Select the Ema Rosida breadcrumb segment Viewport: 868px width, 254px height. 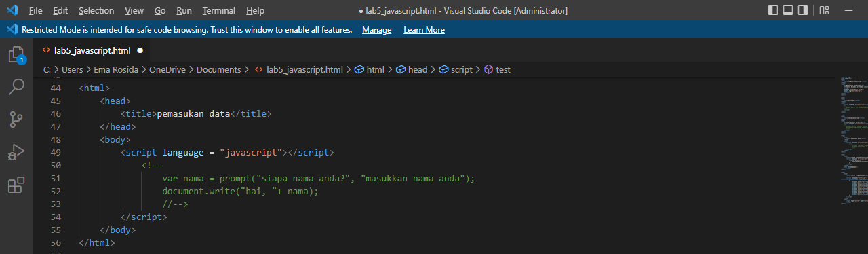coord(116,69)
